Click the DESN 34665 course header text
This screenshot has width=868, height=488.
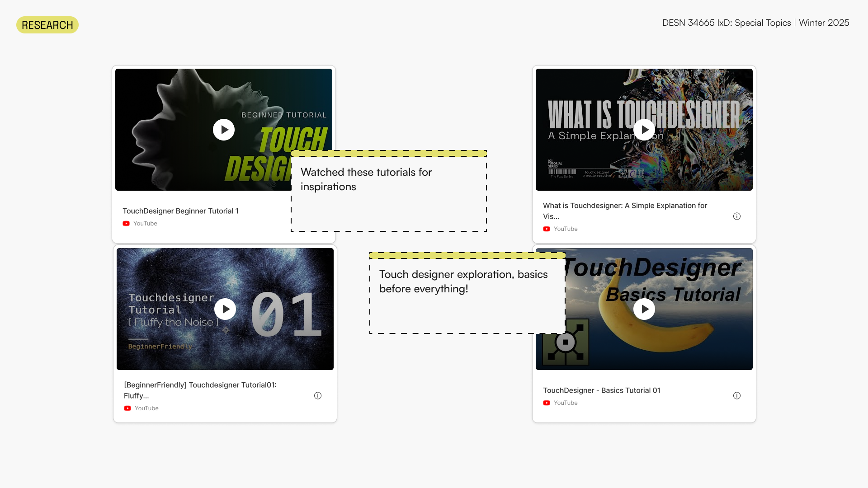tap(755, 23)
